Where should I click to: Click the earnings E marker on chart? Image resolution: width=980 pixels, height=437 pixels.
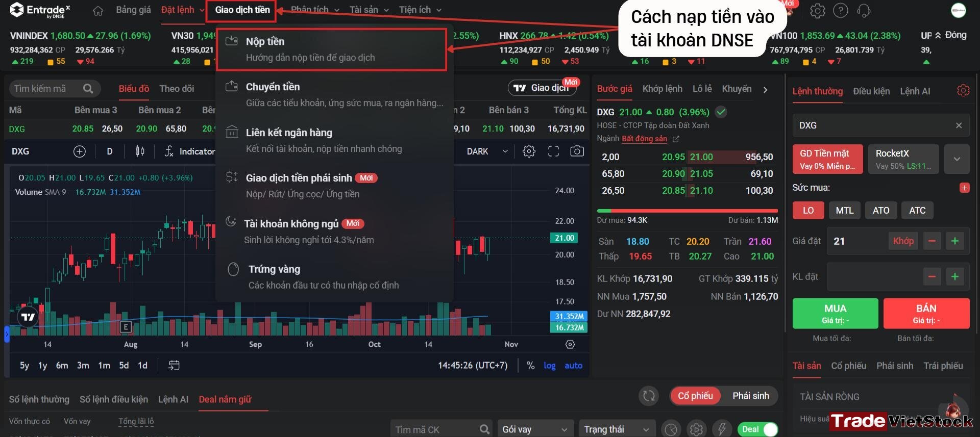(126, 327)
